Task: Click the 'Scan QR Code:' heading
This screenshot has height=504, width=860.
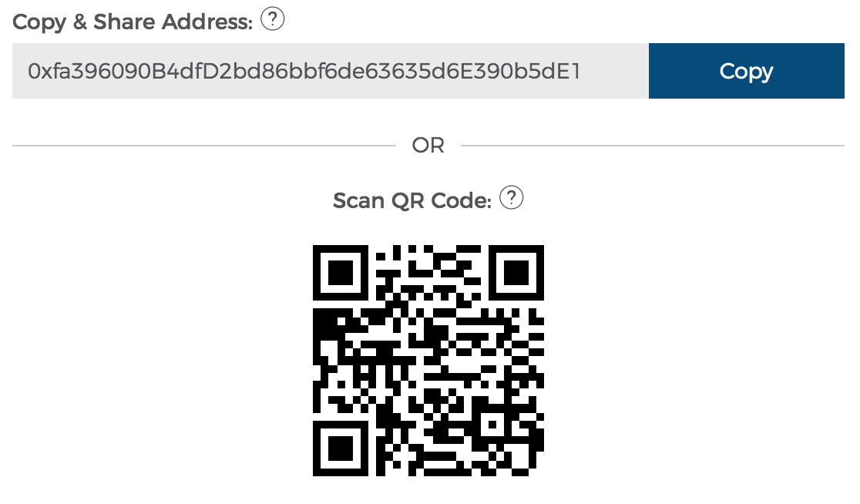Action: point(412,200)
